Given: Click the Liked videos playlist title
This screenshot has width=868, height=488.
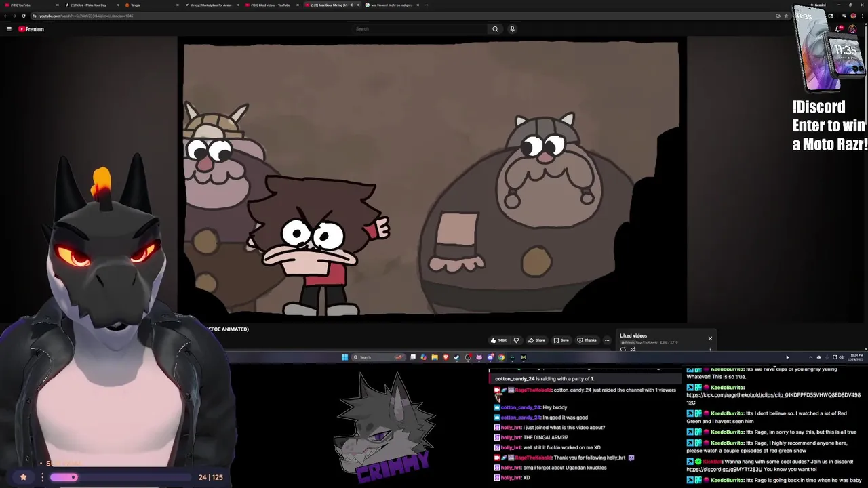Looking at the screenshot, I should click(x=633, y=335).
